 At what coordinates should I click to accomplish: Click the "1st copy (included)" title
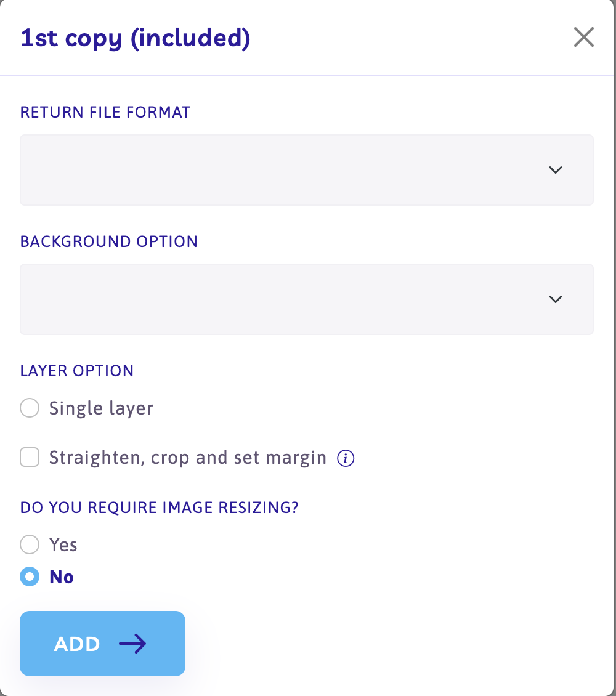point(136,38)
